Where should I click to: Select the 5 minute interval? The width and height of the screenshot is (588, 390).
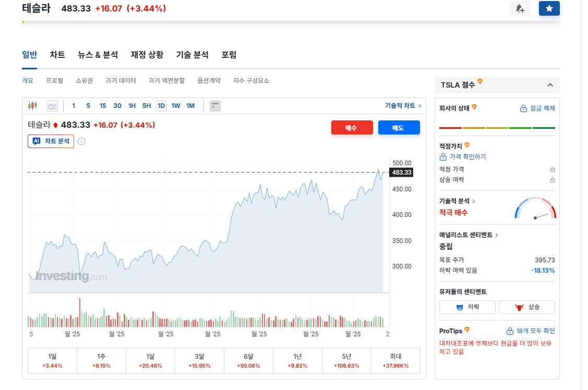[x=88, y=106]
